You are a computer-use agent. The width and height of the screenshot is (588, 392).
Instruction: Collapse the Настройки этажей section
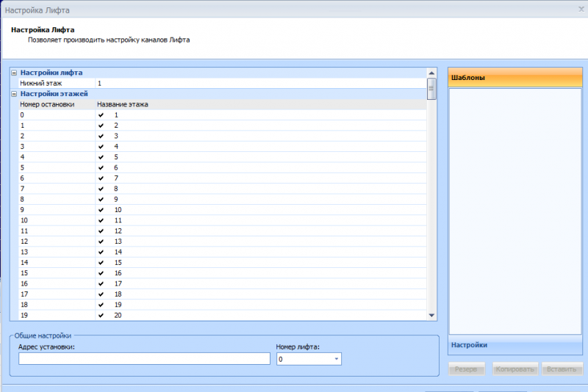pos(14,94)
